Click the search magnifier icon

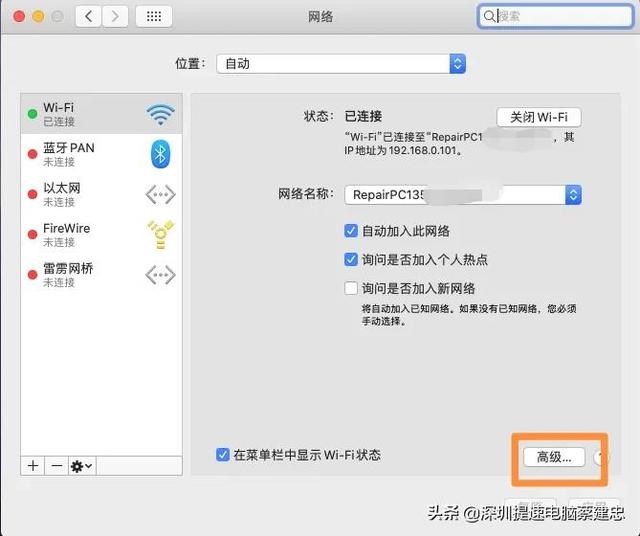(489, 16)
